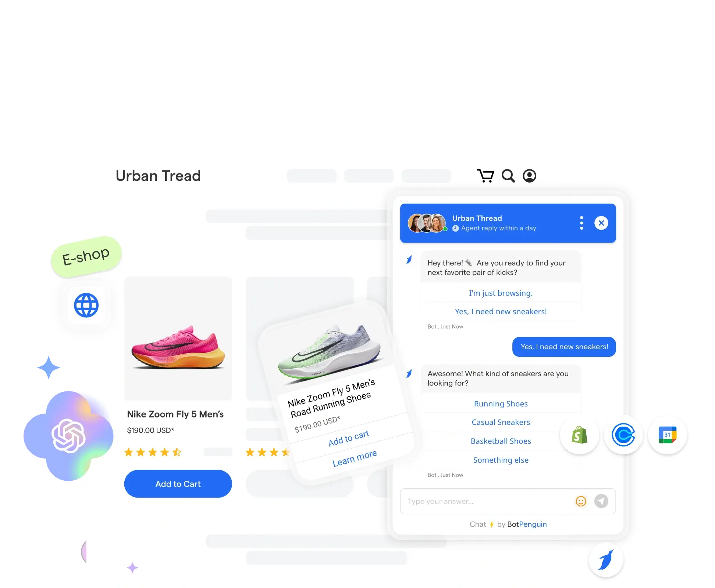The height and width of the screenshot is (588, 715).
Task: Click the search magnifier icon
Action: coord(508,176)
